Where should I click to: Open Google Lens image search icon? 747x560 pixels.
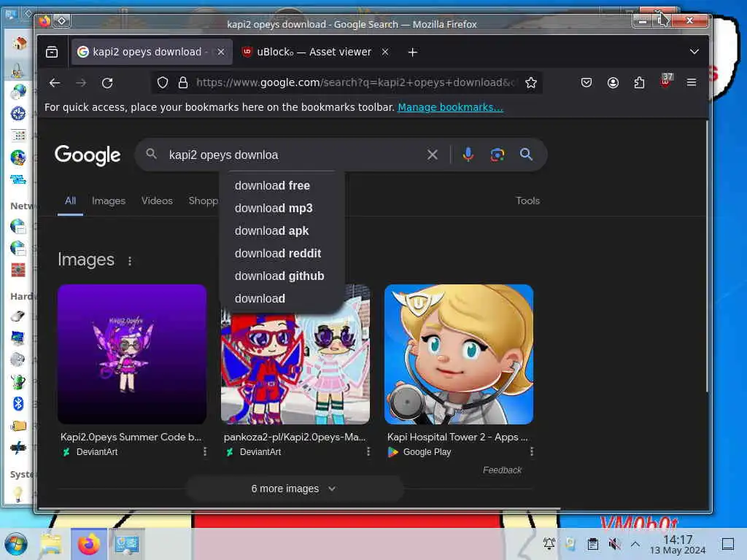point(498,155)
